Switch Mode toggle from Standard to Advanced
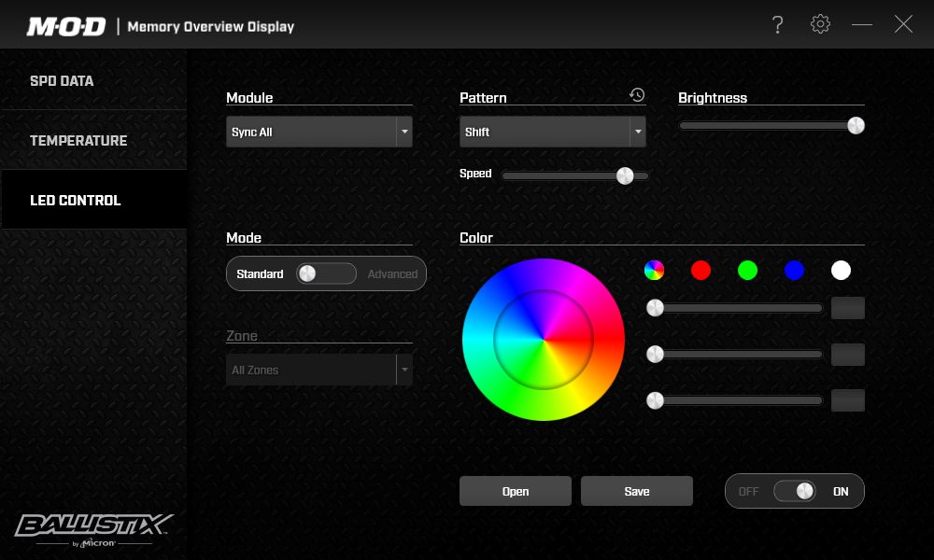The height and width of the screenshot is (560, 934). point(326,273)
